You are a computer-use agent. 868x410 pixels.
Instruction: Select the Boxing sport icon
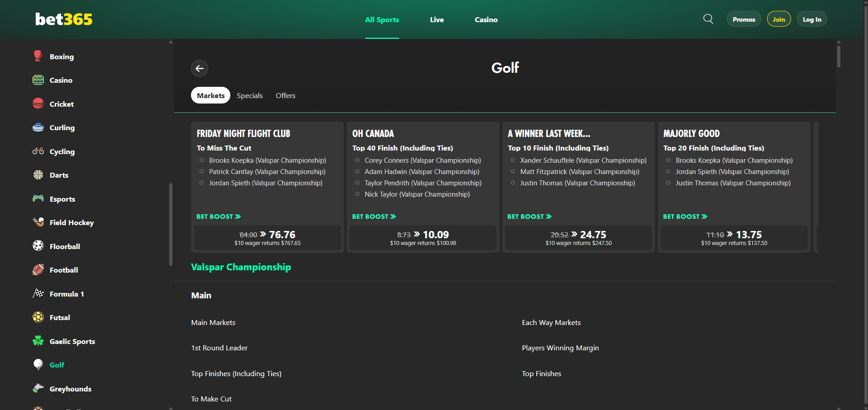click(38, 56)
